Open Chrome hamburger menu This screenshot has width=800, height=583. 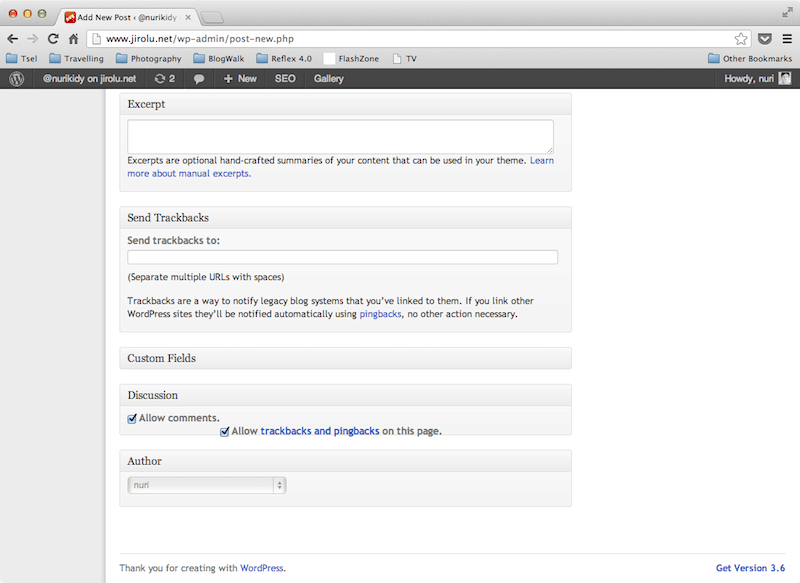[785, 39]
